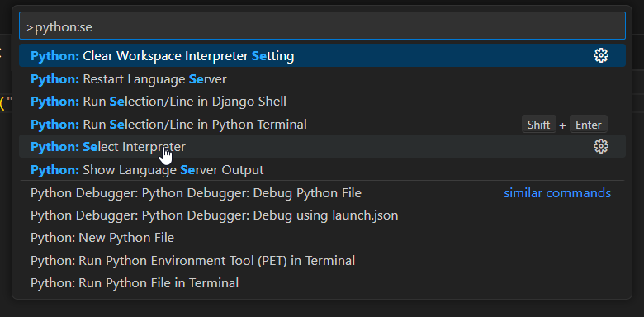
Task: Run Python: Clear Workspace Interpreter Setting command
Action: [322, 55]
